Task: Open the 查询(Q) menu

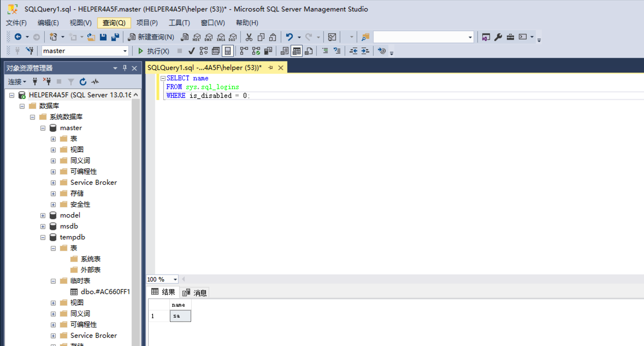Action: tap(114, 23)
